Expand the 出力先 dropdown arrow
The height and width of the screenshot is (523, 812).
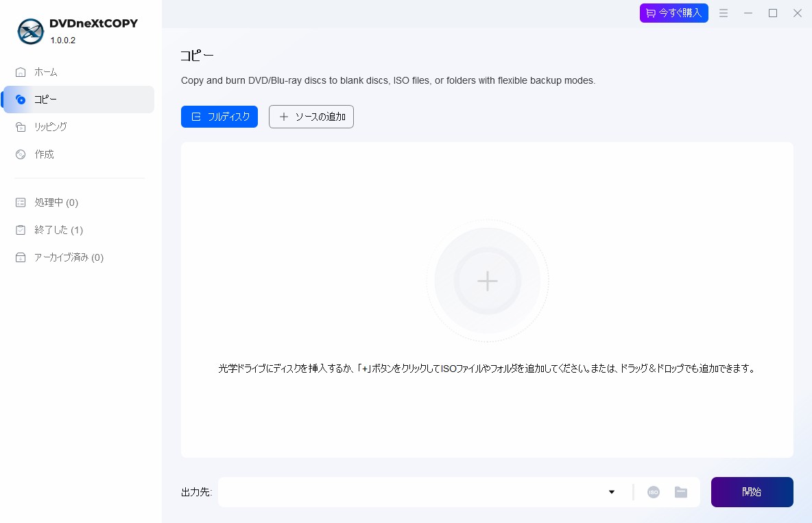click(612, 492)
